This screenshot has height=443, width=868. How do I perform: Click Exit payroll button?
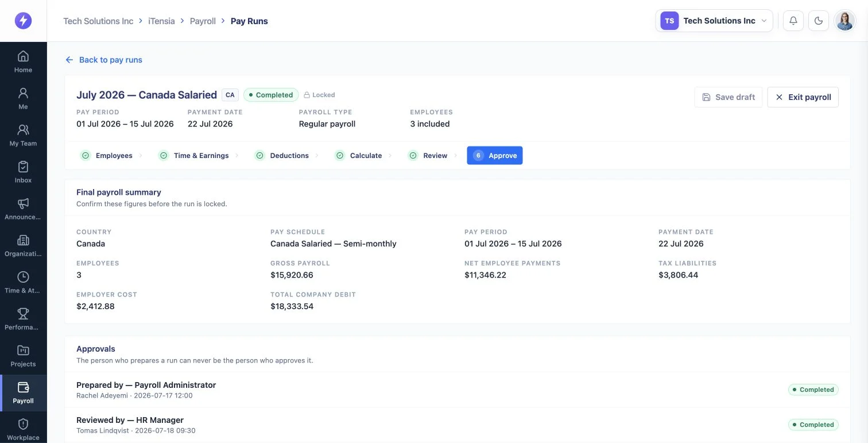coord(803,97)
